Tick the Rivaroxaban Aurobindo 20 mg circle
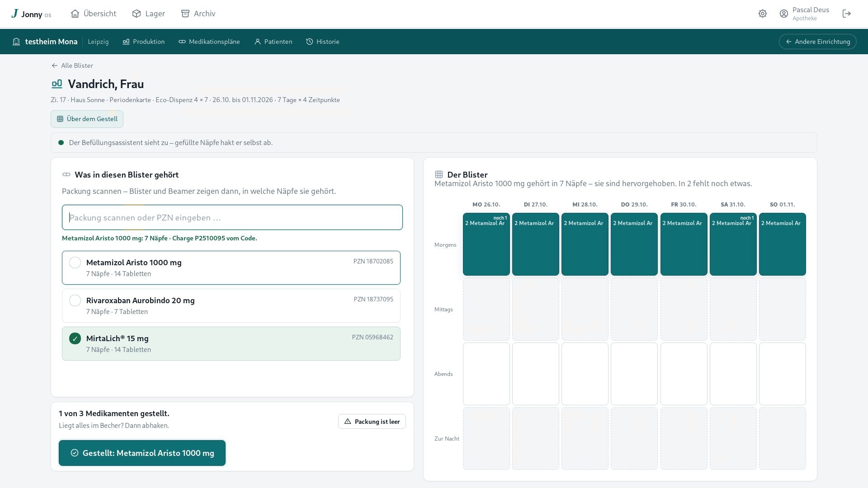Screen dimensions: 868x488 (75, 300)
